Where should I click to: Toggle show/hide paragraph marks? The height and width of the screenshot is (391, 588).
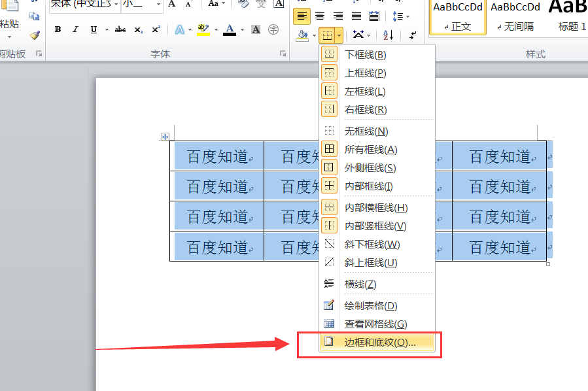click(x=413, y=35)
